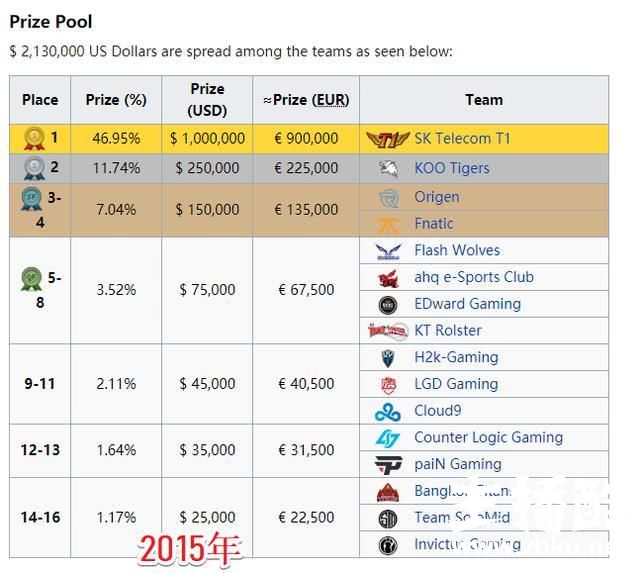Click the Prize (EUR) column header
640x573 pixels.
[306, 100]
